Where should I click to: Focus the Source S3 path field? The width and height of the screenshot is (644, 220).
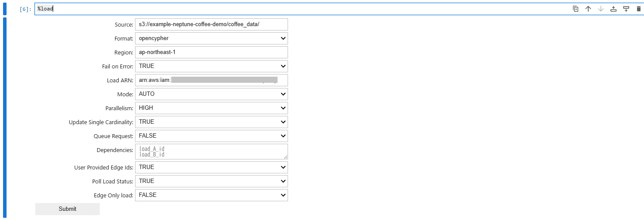click(211, 24)
